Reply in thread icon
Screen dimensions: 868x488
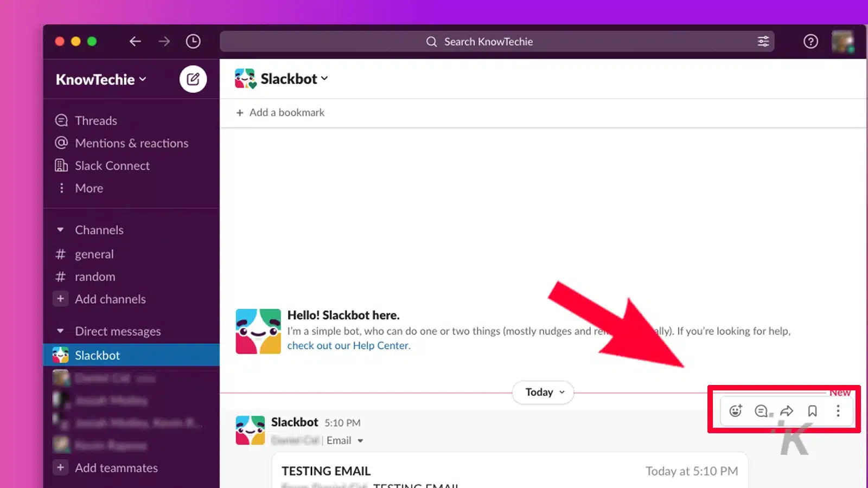(762, 411)
